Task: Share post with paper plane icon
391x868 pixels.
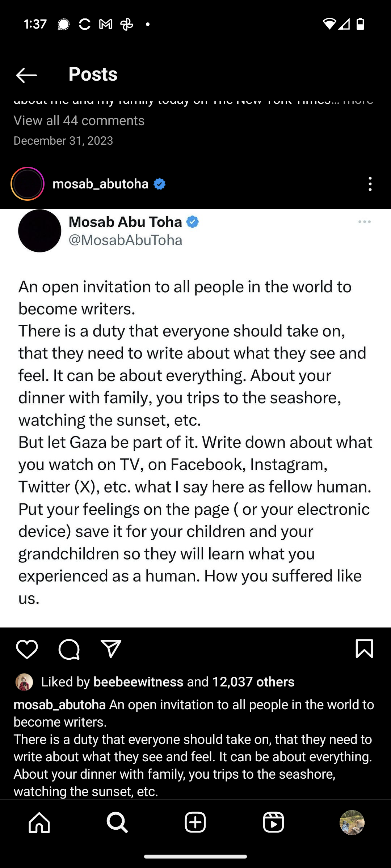Action: [111, 649]
